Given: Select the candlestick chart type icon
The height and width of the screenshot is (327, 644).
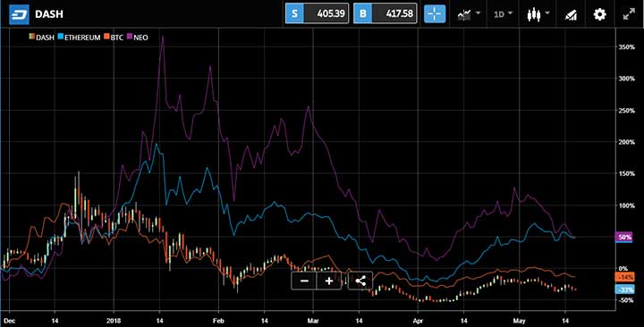Looking at the screenshot, I should pyautogui.click(x=533, y=14).
